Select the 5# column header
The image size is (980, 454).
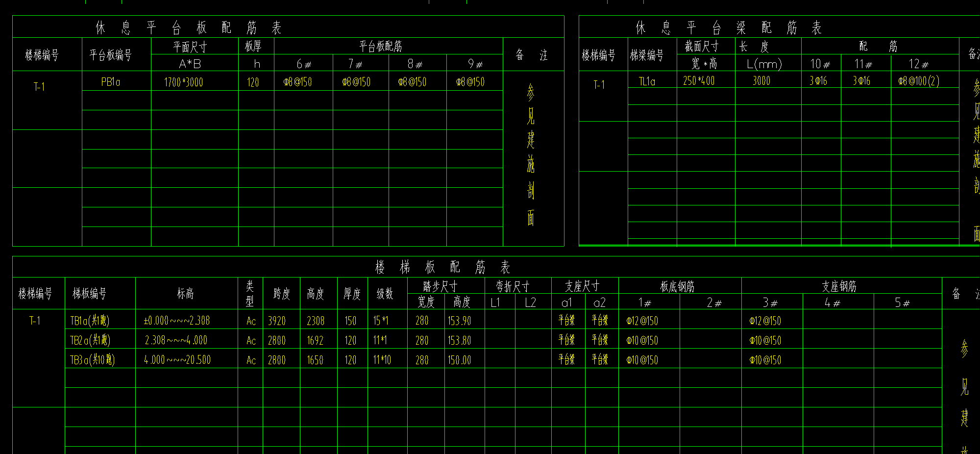(902, 303)
